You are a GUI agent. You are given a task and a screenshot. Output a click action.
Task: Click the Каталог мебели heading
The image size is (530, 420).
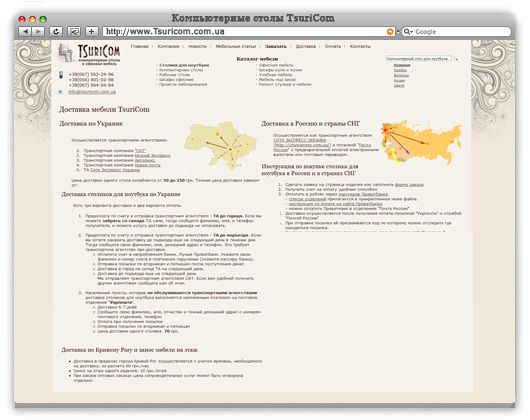257,59
